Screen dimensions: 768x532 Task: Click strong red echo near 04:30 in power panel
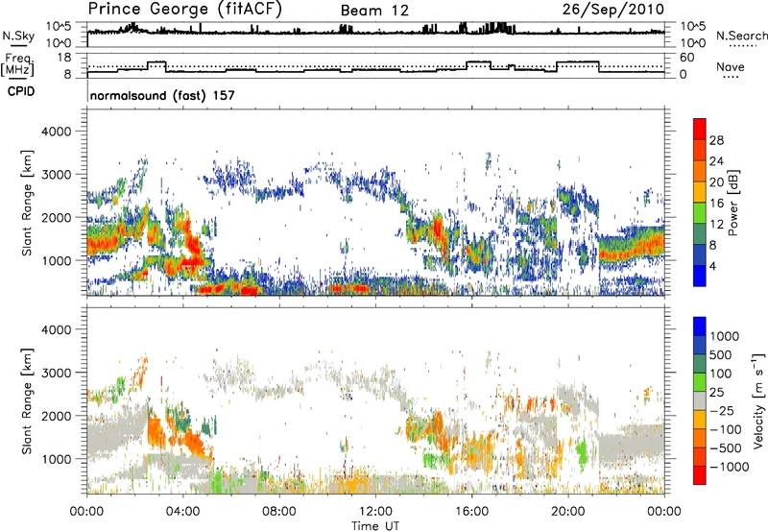point(194,250)
